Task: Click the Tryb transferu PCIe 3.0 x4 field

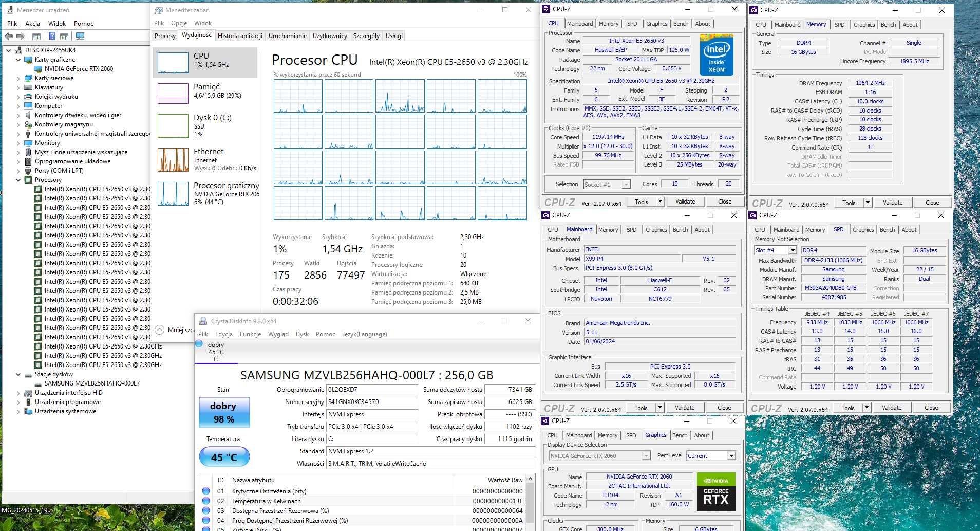Action: pyautogui.click(x=372, y=427)
